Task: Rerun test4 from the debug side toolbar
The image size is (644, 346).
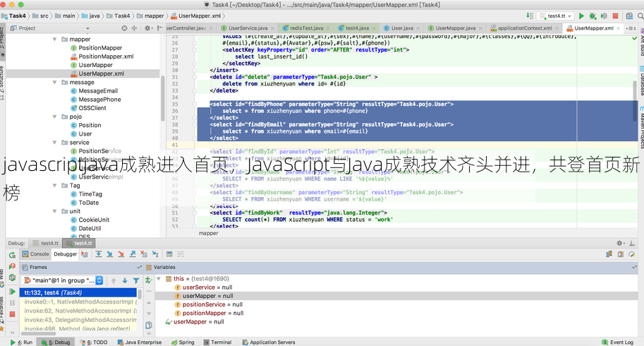Action: tap(12, 255)
